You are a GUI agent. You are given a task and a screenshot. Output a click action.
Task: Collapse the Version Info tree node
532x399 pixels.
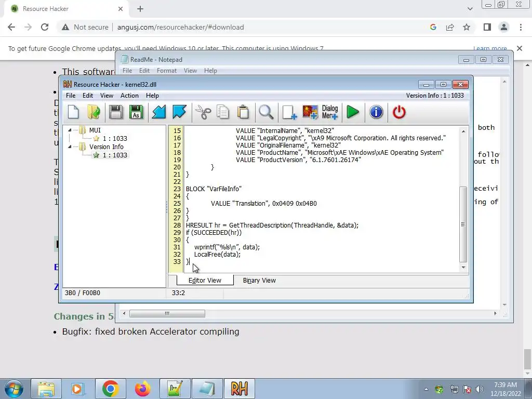point(70,147)
